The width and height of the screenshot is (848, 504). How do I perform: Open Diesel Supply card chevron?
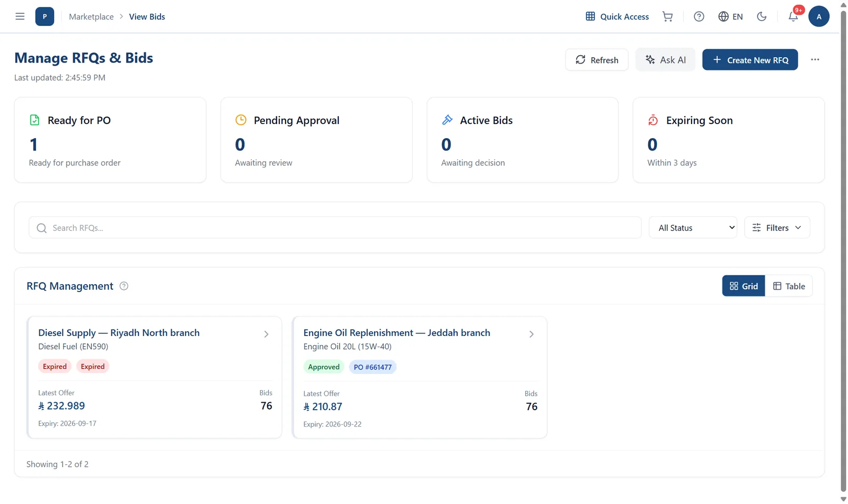266,334
